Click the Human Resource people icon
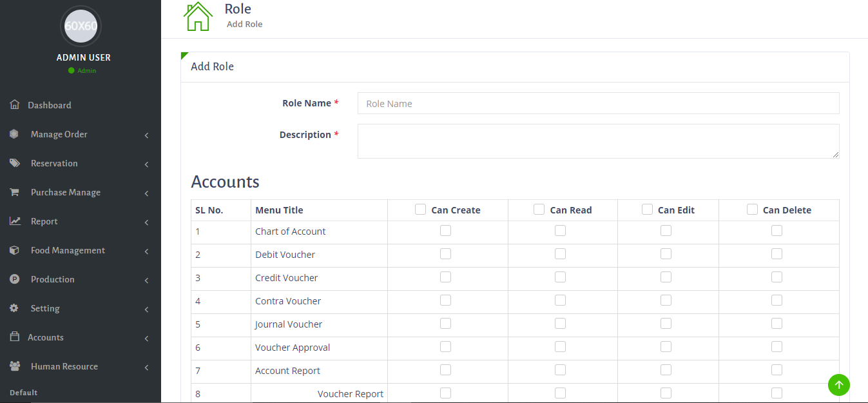868x403 pixels. (15, 366)
